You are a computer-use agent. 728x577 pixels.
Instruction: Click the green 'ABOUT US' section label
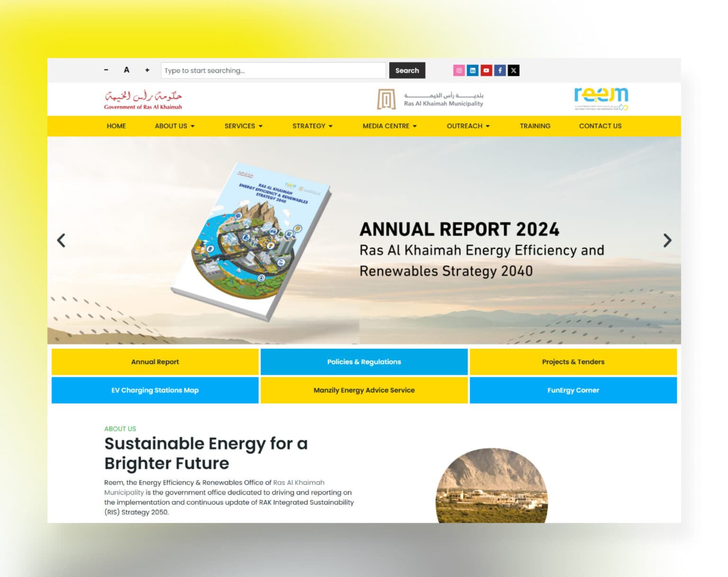coord(120,429)
